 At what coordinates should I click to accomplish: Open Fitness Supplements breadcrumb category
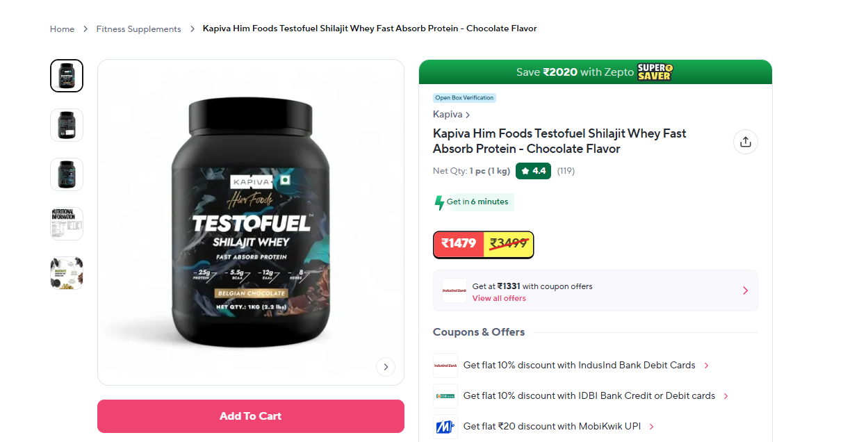(138, 29)
